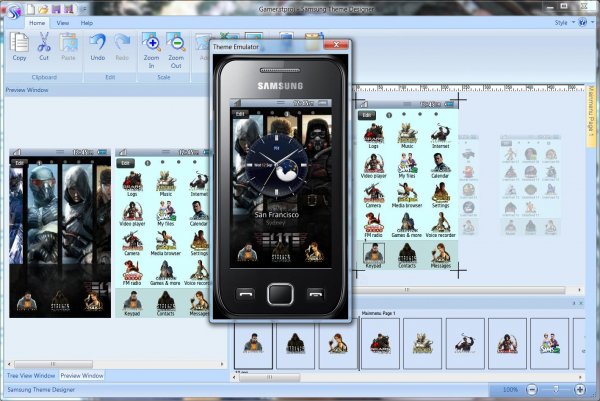
Task: Switch to the Tree View Window tab
Action: pyautogui.click(x=31, y=376)
